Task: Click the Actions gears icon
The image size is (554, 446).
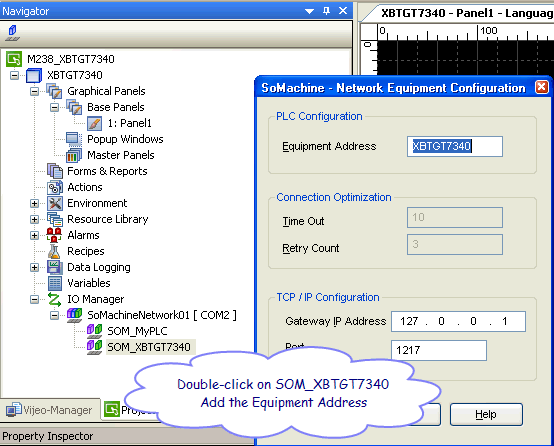Action: point(54,187)
